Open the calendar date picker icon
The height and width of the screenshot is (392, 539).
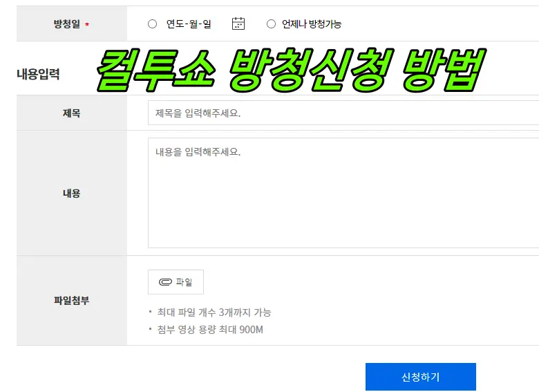coord(238,24)
